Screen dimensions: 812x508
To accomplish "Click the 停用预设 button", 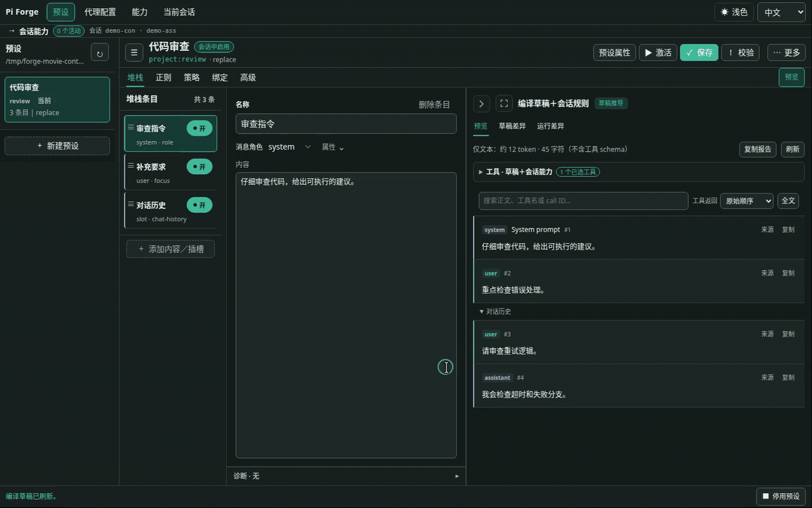I will pyautogui.click(x=782, y=496).
